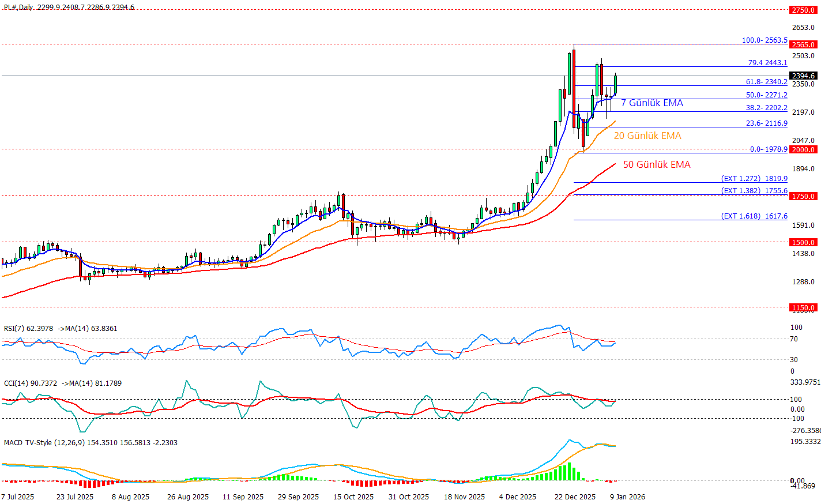Image resolution: width=821 pixels, height=504 pixels.
Task: Click Fibonacci 38.2- 2202.2 level label
Action: pos(766,108)
